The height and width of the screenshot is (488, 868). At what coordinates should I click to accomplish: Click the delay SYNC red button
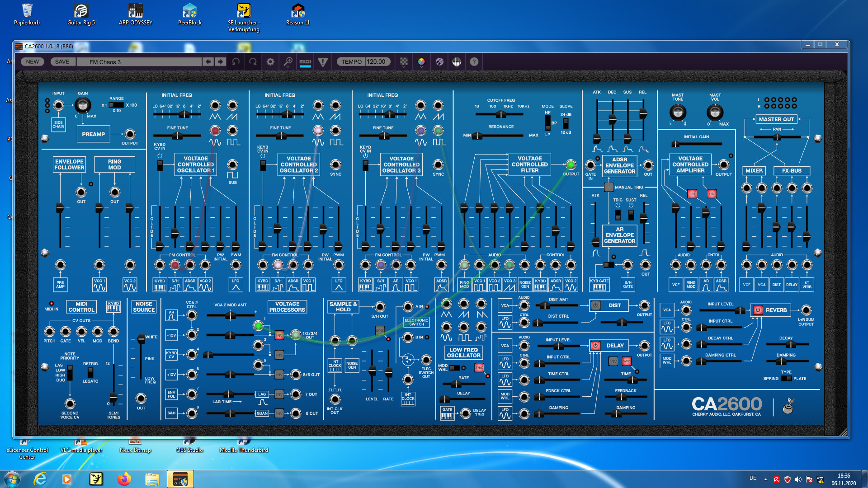click(626, 361)
